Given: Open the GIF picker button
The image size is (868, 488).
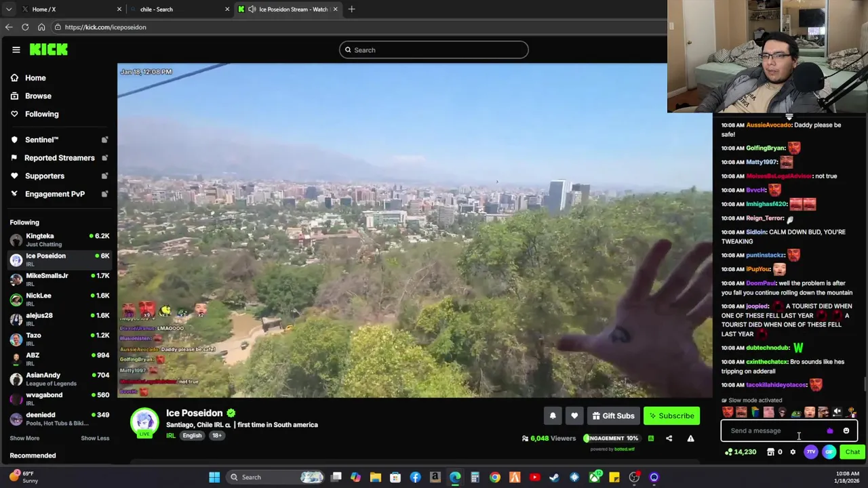Looking at the screenshot, I should pyautogui.click(x=829, y=452).
